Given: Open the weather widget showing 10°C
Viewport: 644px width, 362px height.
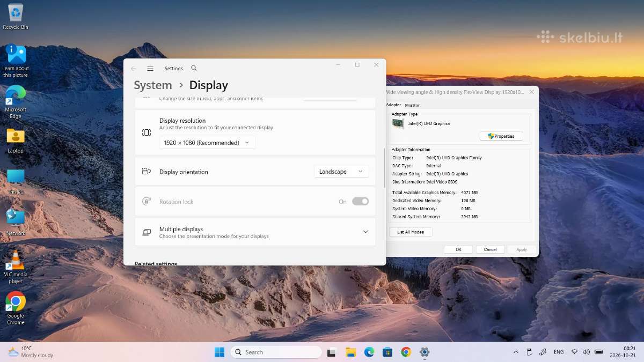Looking at the screenshot, I should (31, 352).
